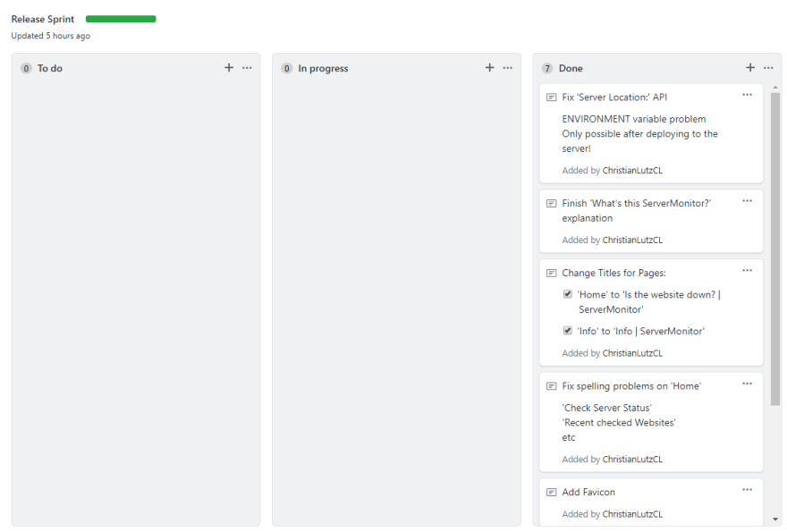Click 'Fix 'Server Location:' API' card title
Image resolution: width=787 pixels, height=532 pixels.
click(x=614, y=97)
